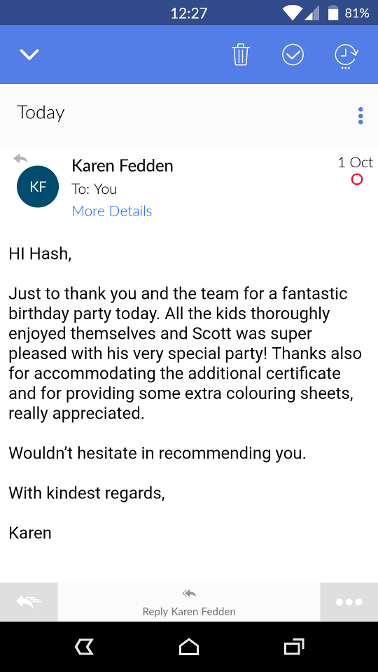Tap the KF sender avatar
Image resolution: width=378 pixels, height=672 pixels.
pyautogui.click(x=38, y=186)
